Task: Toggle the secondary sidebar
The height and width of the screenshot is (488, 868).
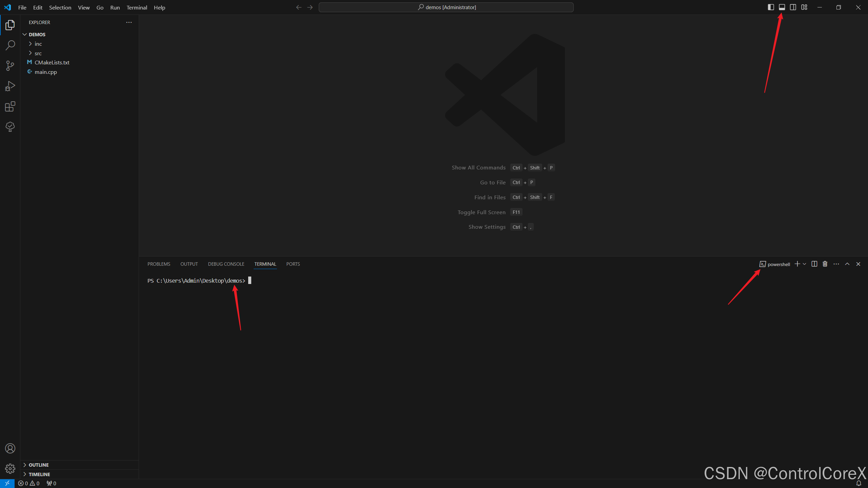Action: (x=793, y=7)
